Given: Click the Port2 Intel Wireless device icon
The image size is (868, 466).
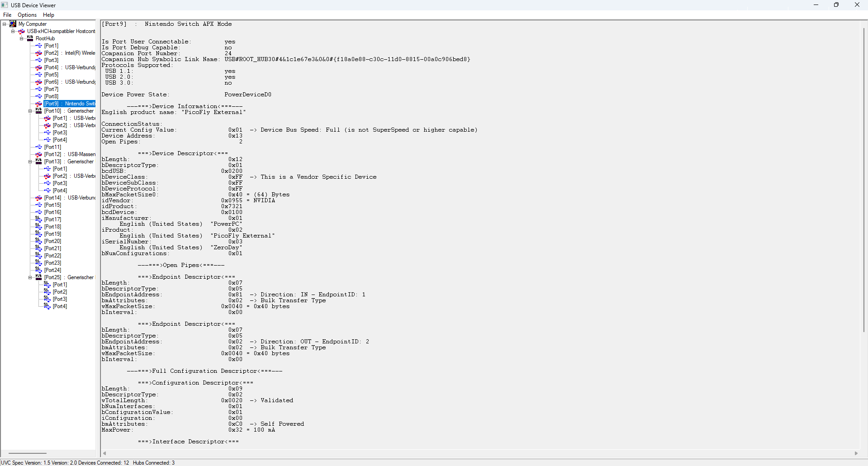Looking at the screenshot, I should pos(38,53).
